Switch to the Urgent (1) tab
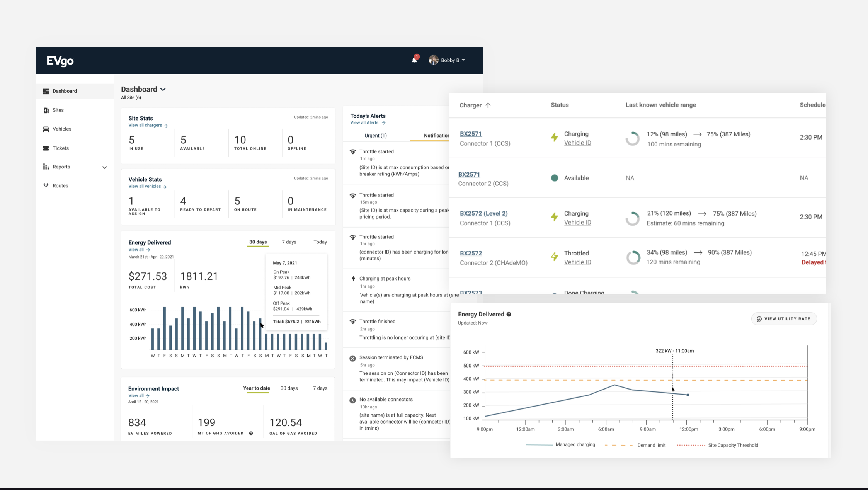Image resolution: width=868 pixels, height=490 pixels. pyautogui.click(x=375, y=136)
